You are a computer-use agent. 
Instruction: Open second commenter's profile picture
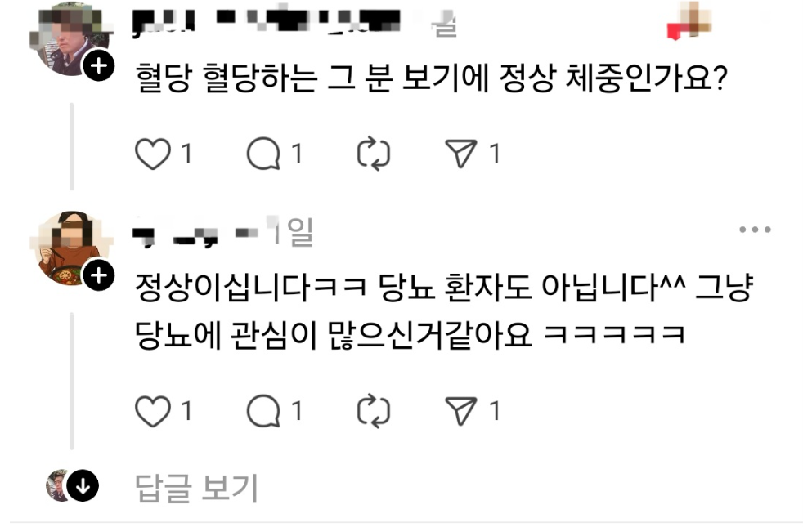[x=71, y=248]
